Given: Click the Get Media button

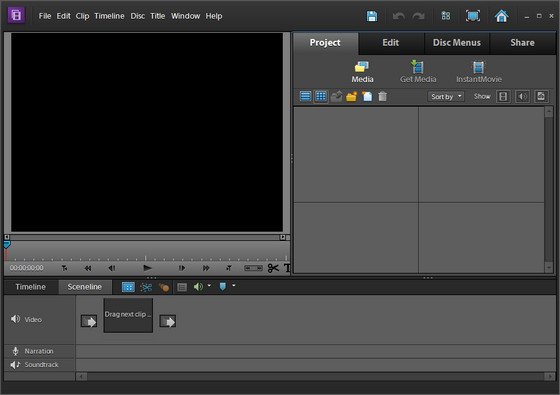Looking at the screenshot, I should coord(418,72).
